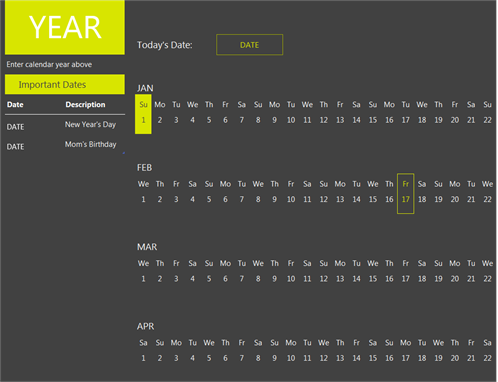Click January day 19
The image size is (498, 382).
pos(439,120)
